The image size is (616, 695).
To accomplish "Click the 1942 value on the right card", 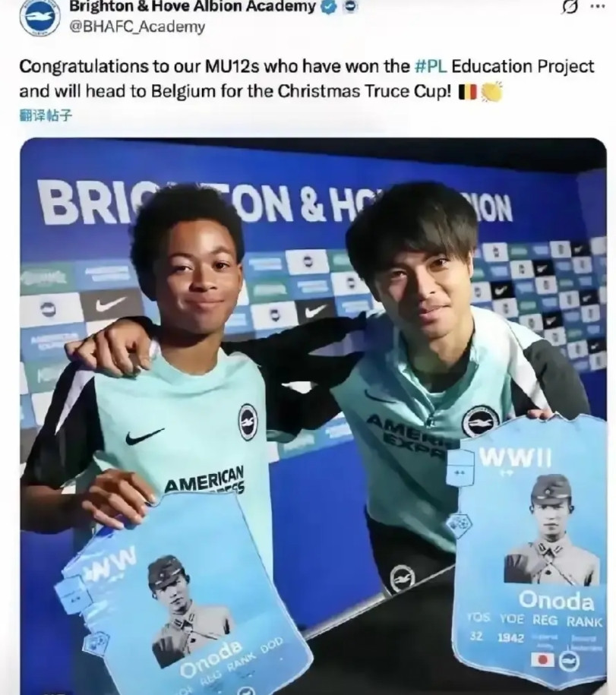I will pyautogui.click(x=510, y=638).
